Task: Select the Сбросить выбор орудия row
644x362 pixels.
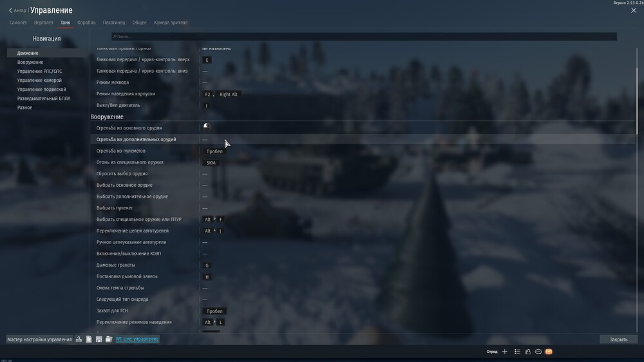Action: 363,174
